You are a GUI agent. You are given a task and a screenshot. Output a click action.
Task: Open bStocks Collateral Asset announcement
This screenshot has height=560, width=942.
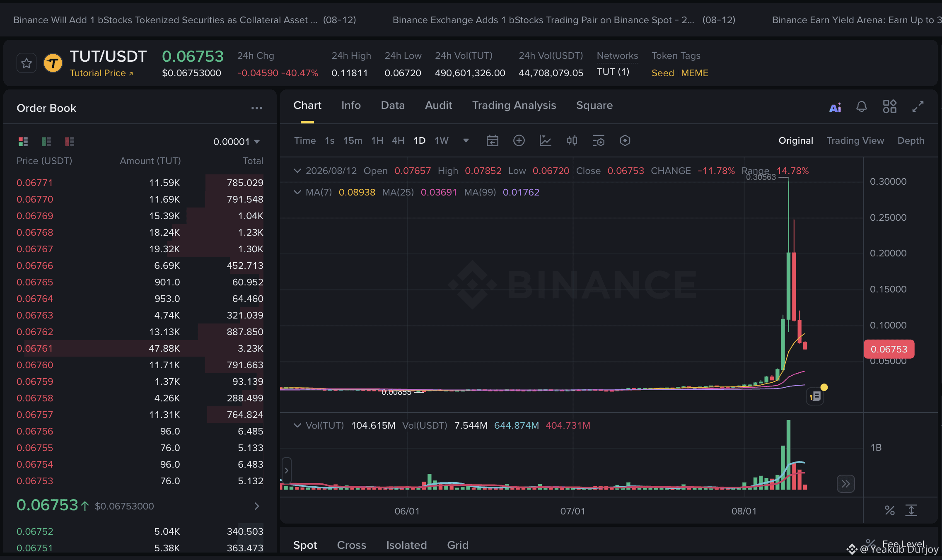pyautogui.click(x=185, y=20)
